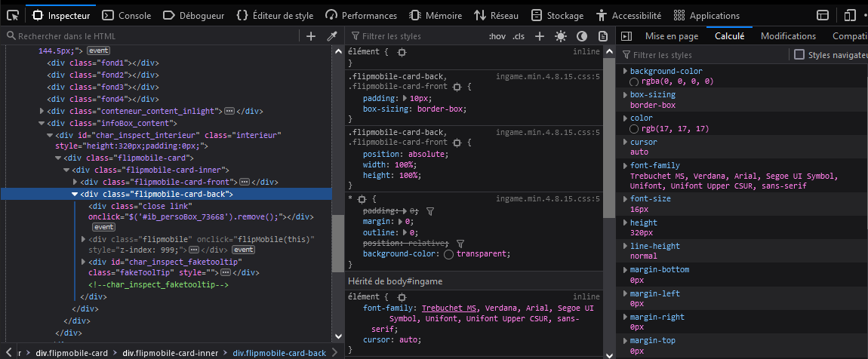Switch to the Console tab
Viewport: 868px width, 359px height.
click(x=126, y=15)
